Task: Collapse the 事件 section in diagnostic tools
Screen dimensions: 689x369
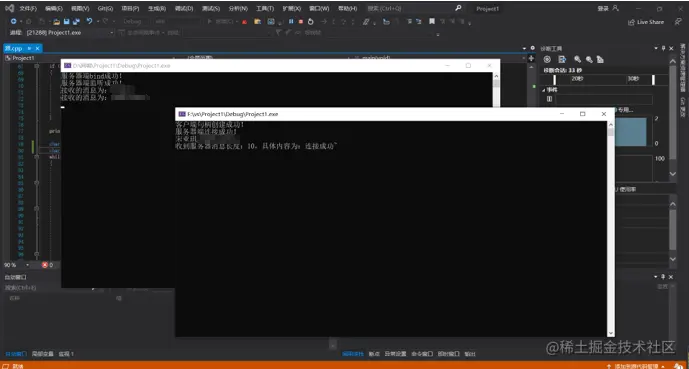Action: pos(544,90)
